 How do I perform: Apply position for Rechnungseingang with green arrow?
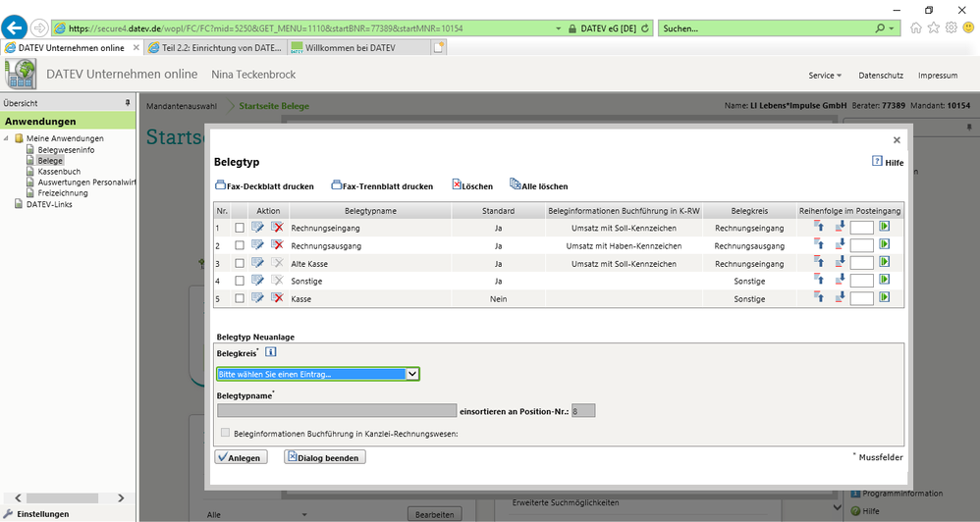(x=885, y=227)
